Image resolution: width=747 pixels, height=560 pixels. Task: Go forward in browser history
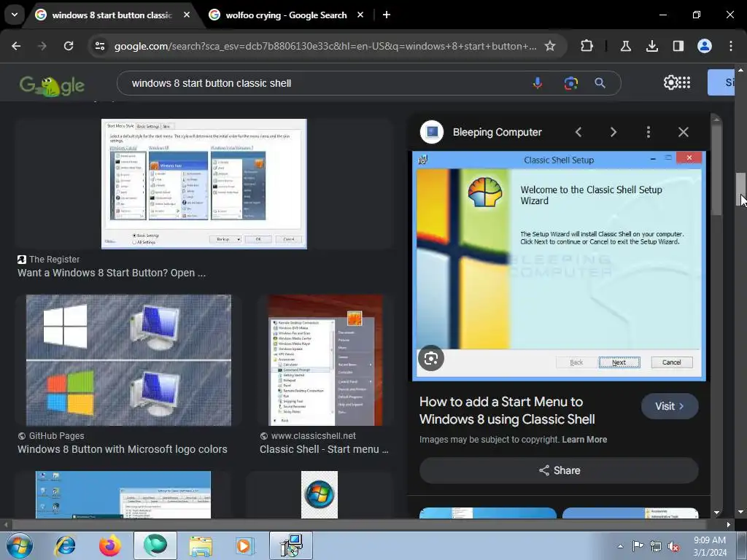42,46
